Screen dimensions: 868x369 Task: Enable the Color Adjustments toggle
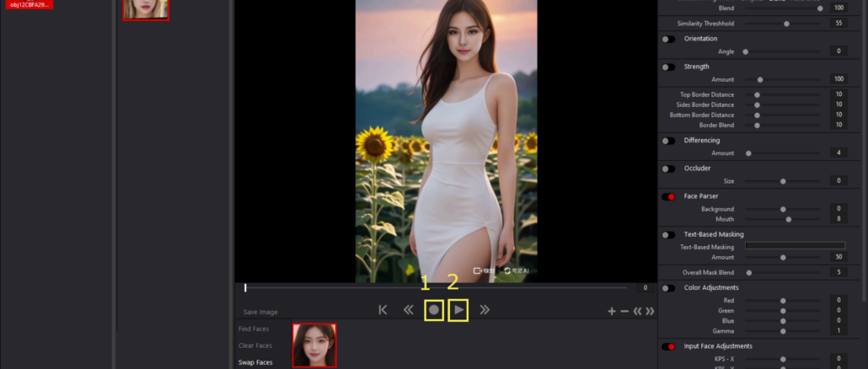point(668,288)
